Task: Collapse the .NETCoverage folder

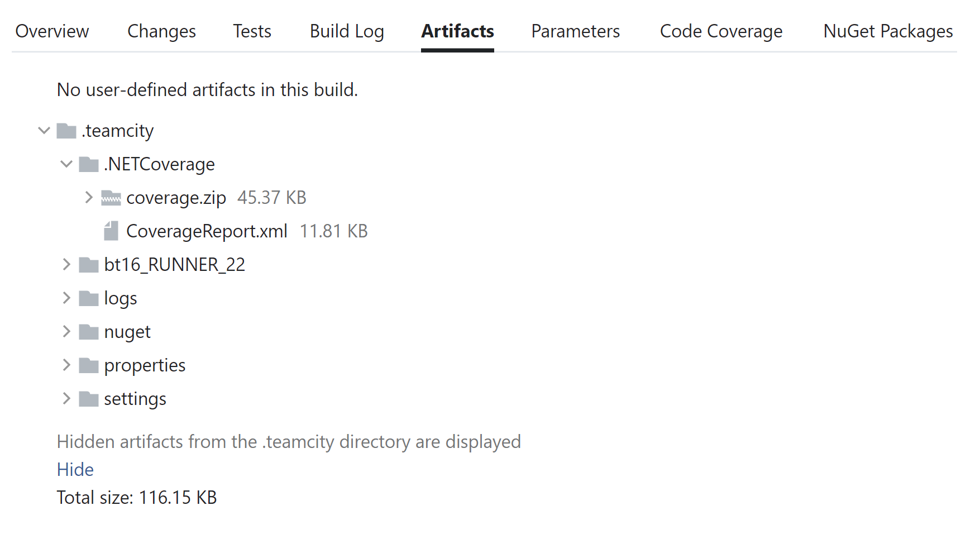Action: click(66, 164)
